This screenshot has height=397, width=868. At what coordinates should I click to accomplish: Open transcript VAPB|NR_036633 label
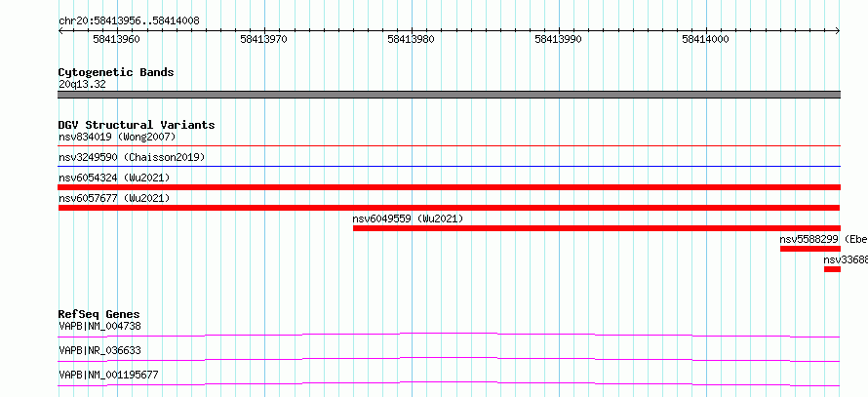click(x=99, y=350)
